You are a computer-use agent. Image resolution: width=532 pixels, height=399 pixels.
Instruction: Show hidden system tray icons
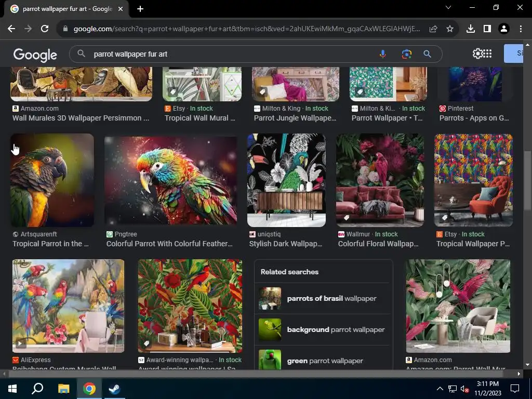pyautogui.click(x=440, y=389)
